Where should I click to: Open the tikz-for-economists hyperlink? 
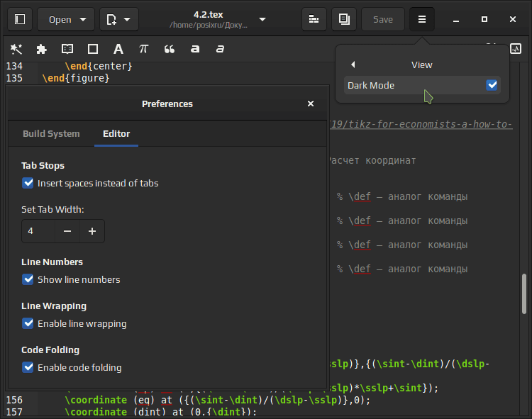click(421, 124)
